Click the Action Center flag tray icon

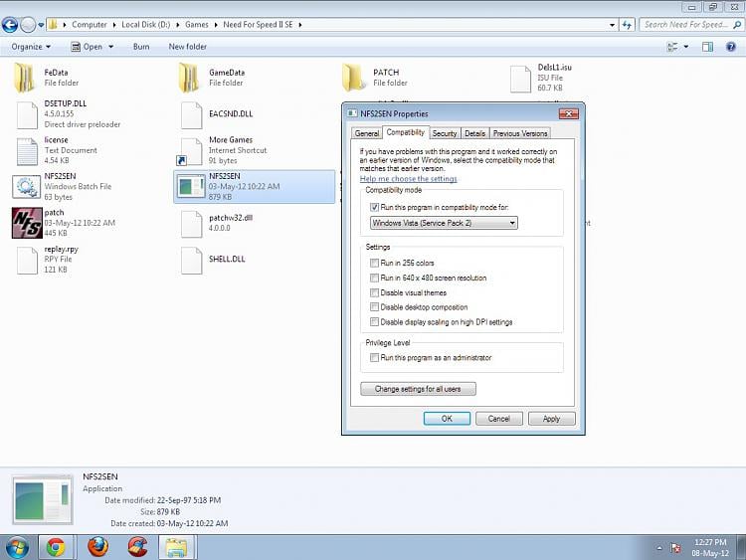pos(675,548)
